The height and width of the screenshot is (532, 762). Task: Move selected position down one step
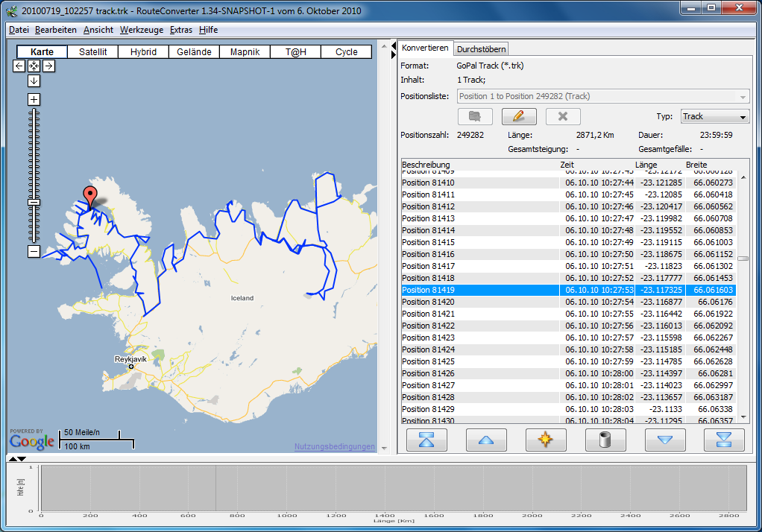pos(665,440)
